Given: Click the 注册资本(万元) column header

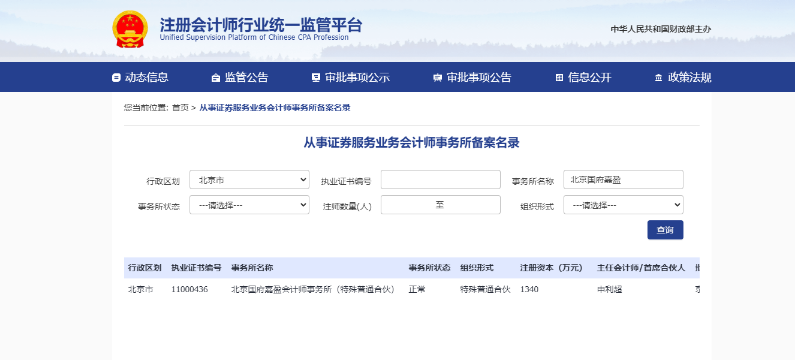Looking at the screenshot, I should [x=551, y=268].
